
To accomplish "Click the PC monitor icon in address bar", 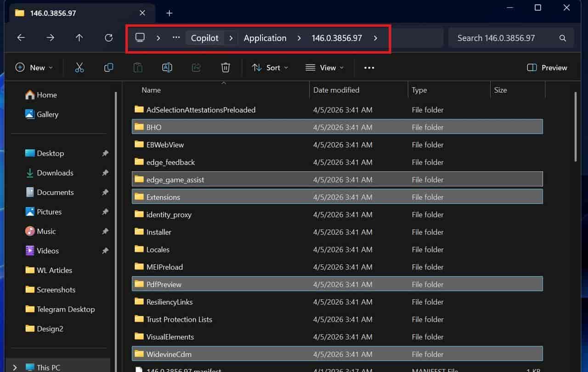I will 140,38.
